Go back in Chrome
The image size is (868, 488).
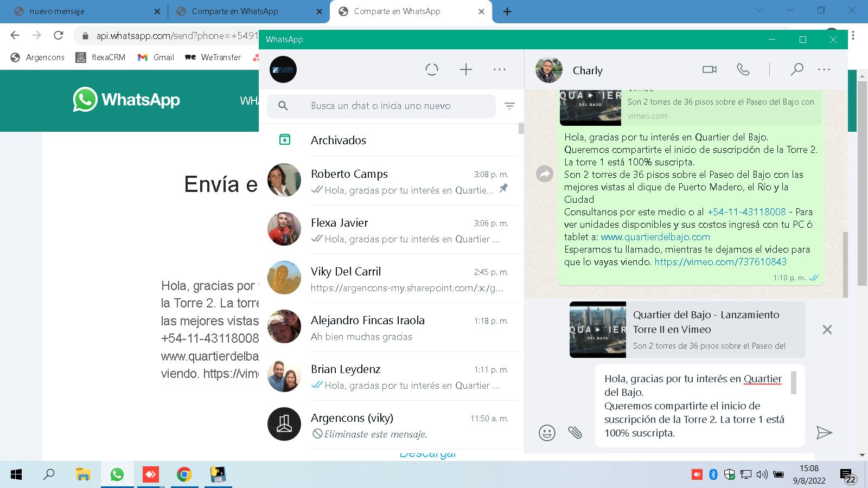[x=15, y=35]
